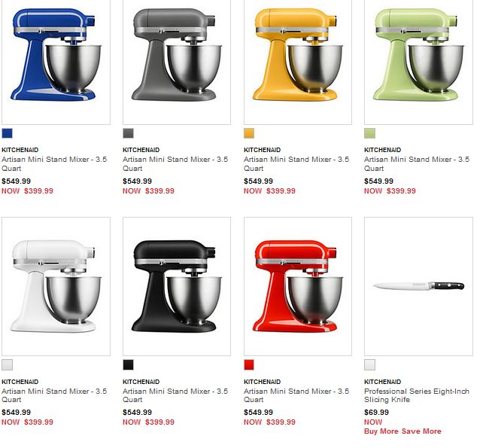Select the red color swatch
The image size is (492, 448).
249,365
